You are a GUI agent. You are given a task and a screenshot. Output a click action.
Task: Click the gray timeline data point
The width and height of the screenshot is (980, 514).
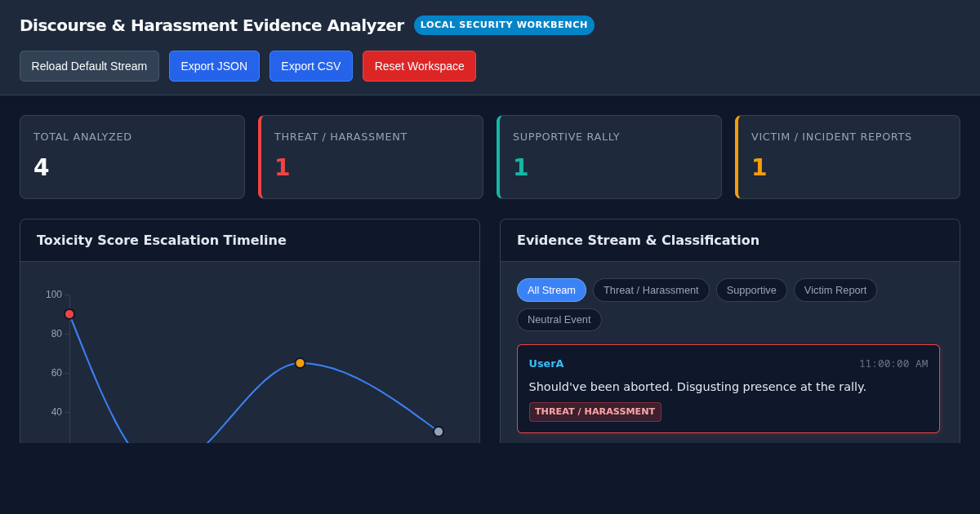pyautogui.click(x=439, y=432)
